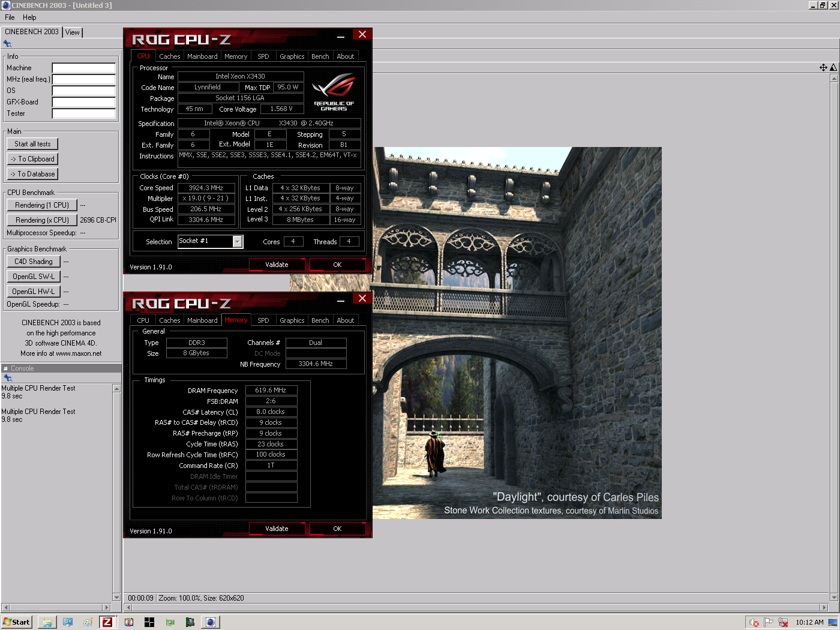
Task: Switch to the CINEBENCH blue sphere taskbar button
Action: tap(211, 622)
